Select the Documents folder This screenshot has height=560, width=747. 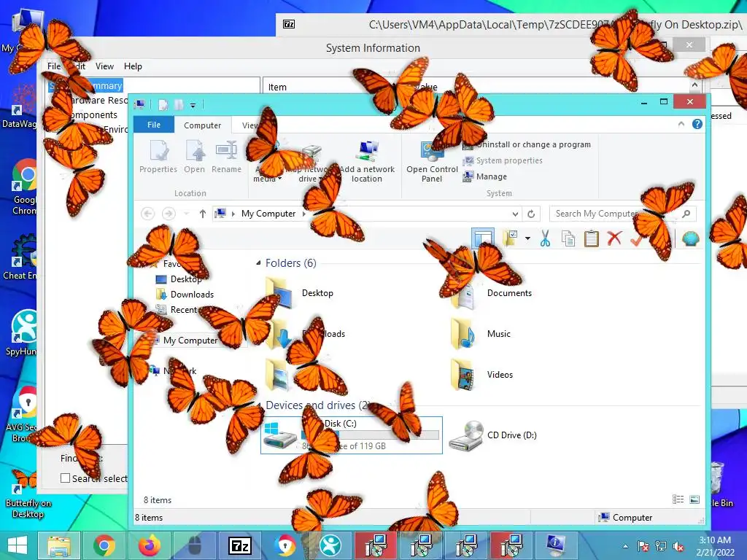coord(492,293)
